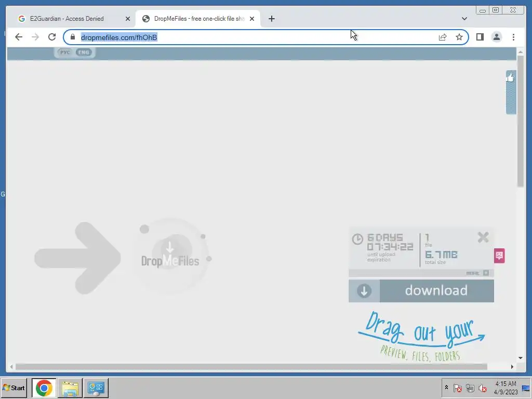Screen dimensions: 532x399
Task: Close the upload info panel with X
Action: (x=483, y=237)
